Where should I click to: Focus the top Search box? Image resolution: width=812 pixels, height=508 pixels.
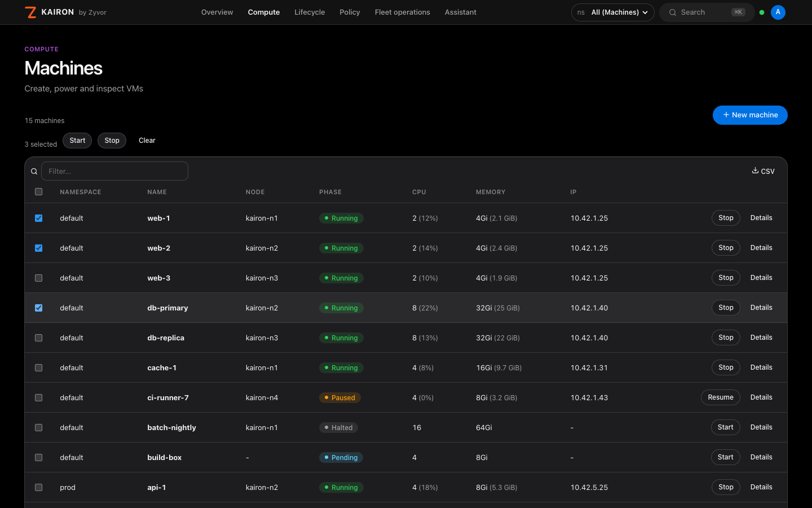pos(707,12)
